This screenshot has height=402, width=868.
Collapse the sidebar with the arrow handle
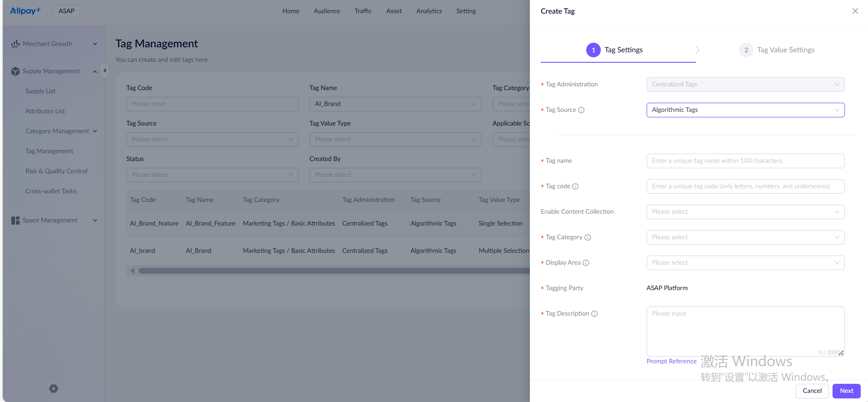click(105, 70)
